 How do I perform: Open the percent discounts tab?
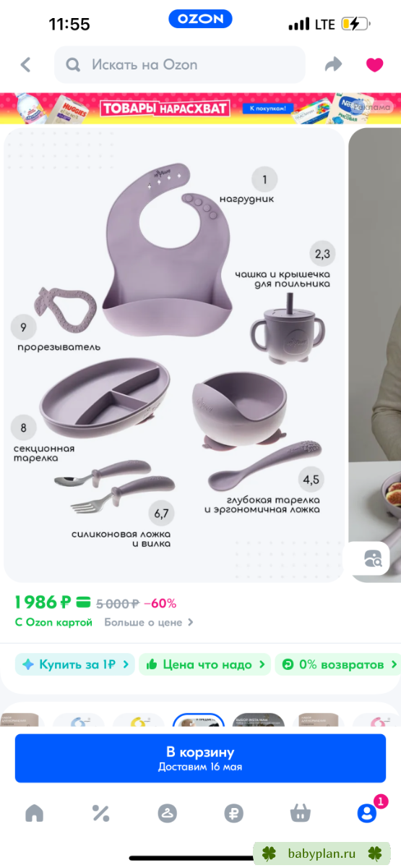click(x=100, y=813)
